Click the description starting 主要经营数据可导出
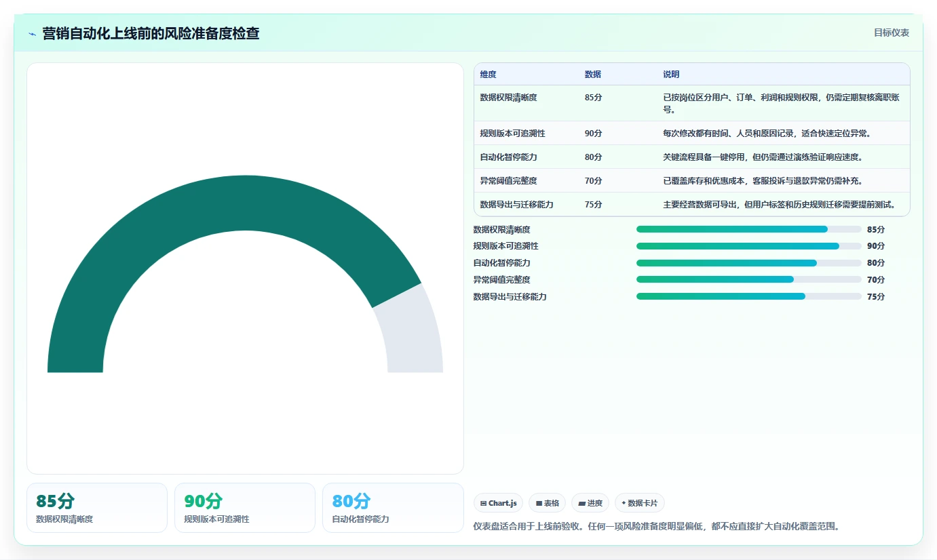This screenshot has width=937, height=560. point(780,205)
